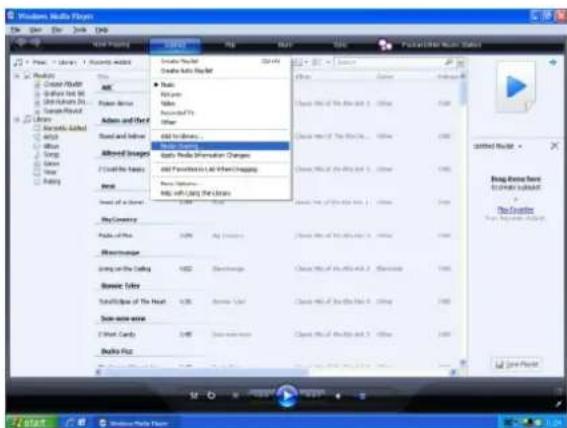Click the volume slider
The height and width of the screenshot is (428, 567).
(x=362, y=396)
